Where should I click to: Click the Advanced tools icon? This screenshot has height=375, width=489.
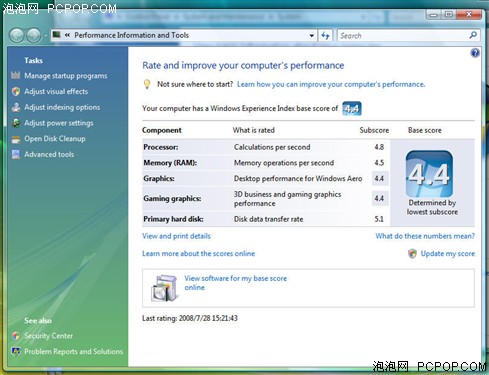pyautogui.click(x=16, y=154)
